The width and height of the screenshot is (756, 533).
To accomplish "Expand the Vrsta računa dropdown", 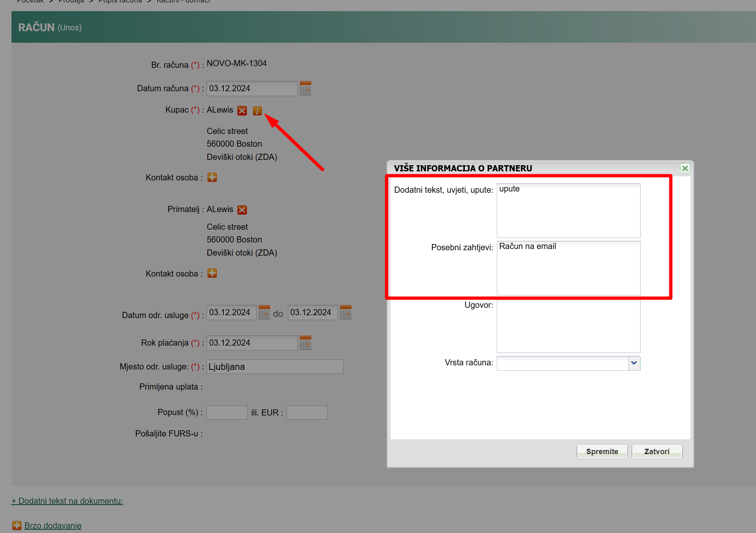I will click(x=634, y=363).
